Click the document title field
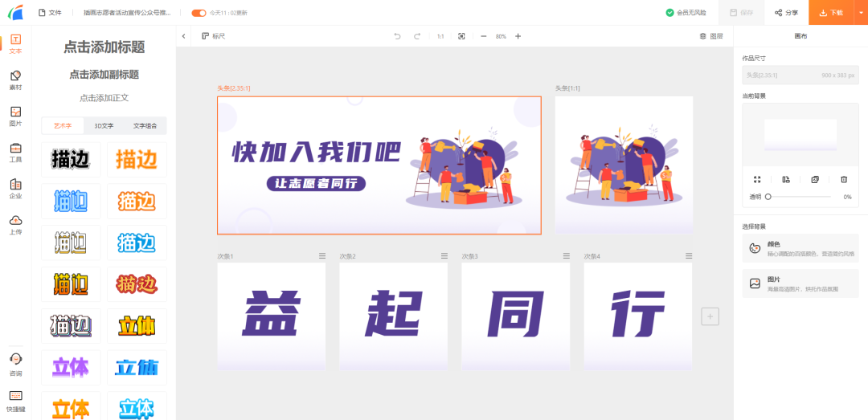 pos(127,13)
